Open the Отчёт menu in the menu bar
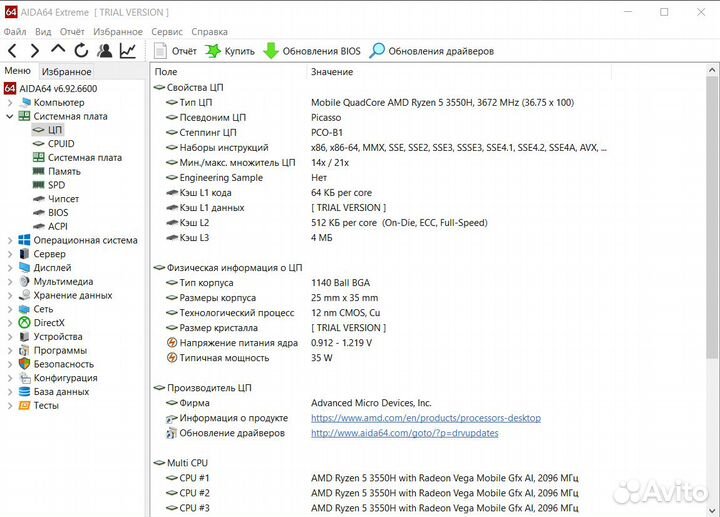 [72, 32]
